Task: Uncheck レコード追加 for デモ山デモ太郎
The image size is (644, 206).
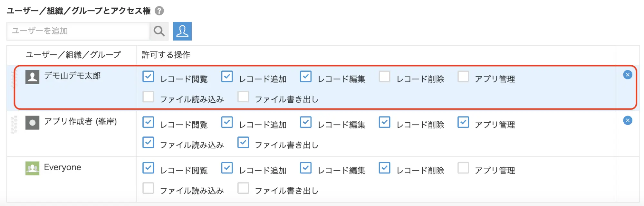Action: [227, 77]
